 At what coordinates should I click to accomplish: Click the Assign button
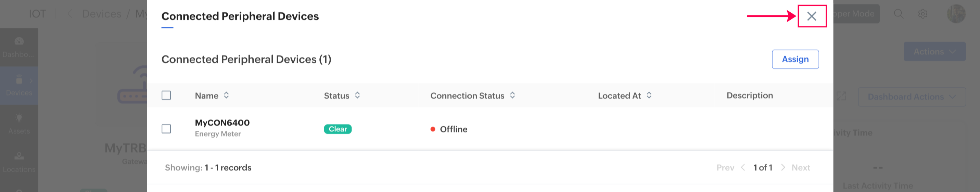click(795, 59)
